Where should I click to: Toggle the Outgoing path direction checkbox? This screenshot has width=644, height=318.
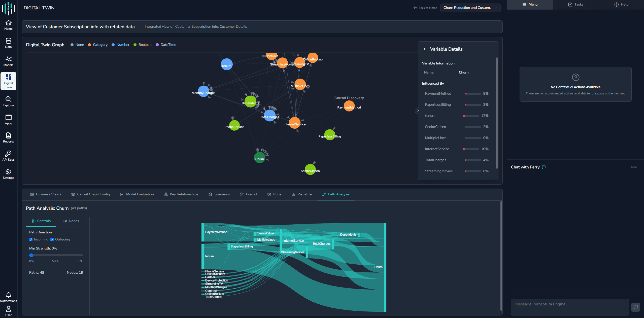coord(52,239)
